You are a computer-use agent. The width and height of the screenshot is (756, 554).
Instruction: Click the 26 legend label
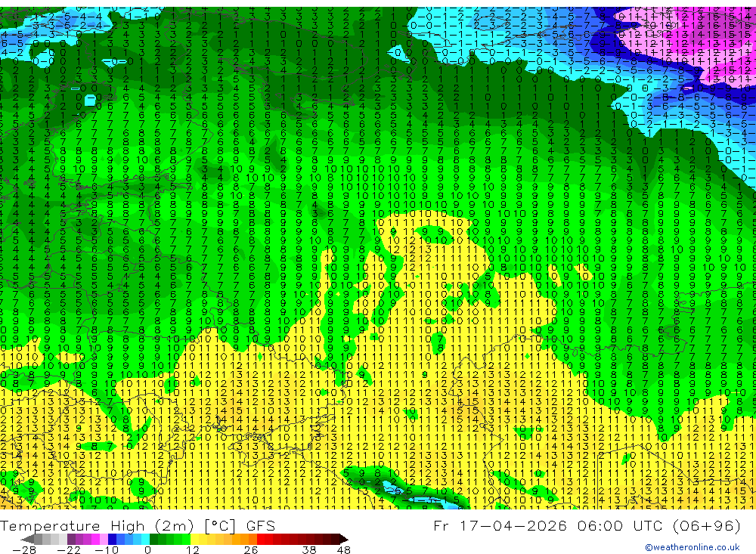pos(251,550)
